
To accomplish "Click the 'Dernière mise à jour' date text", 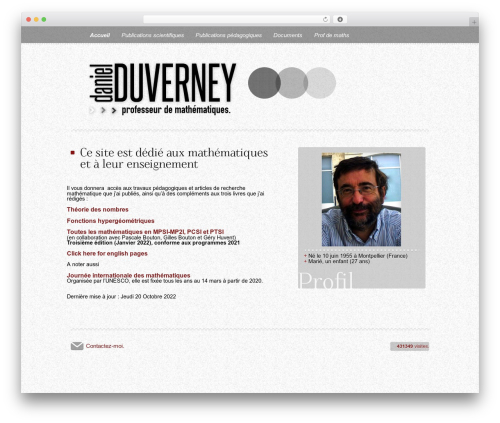I will point(121,297).
